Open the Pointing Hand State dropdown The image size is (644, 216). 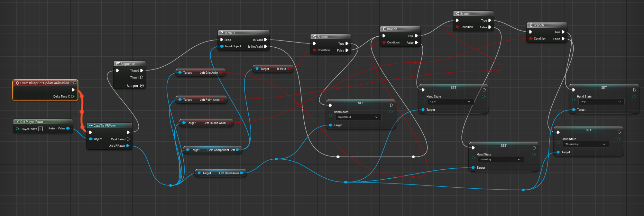[501, 160]
